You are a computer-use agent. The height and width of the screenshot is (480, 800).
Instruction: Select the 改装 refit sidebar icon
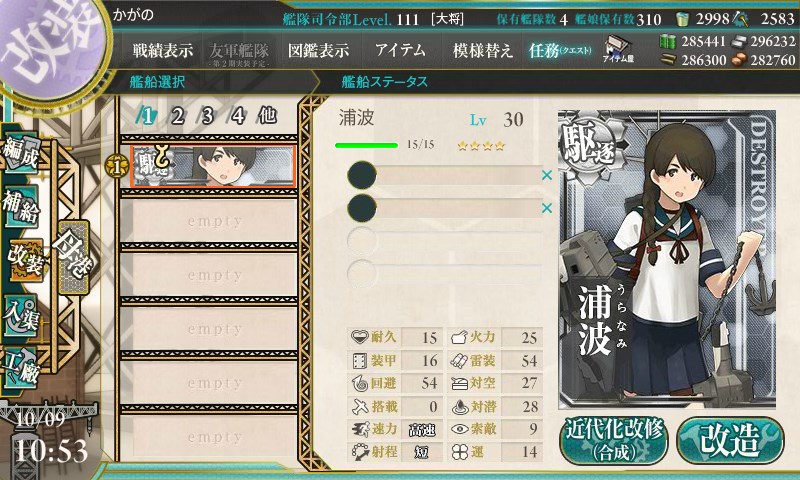point(24,261)
